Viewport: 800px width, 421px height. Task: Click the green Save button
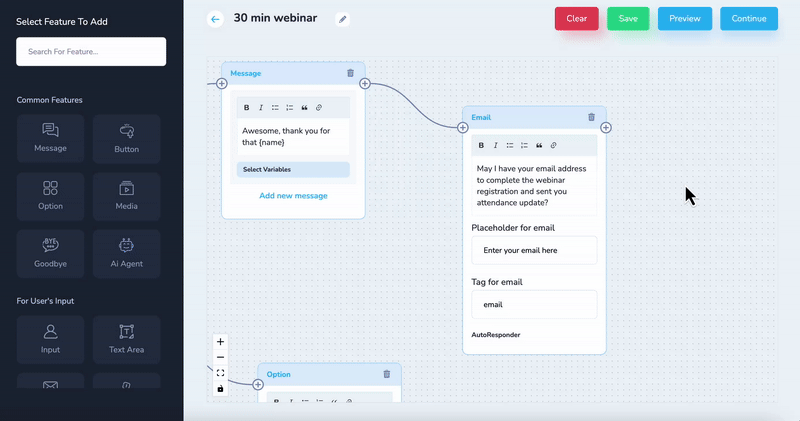(x=628, y=19)
